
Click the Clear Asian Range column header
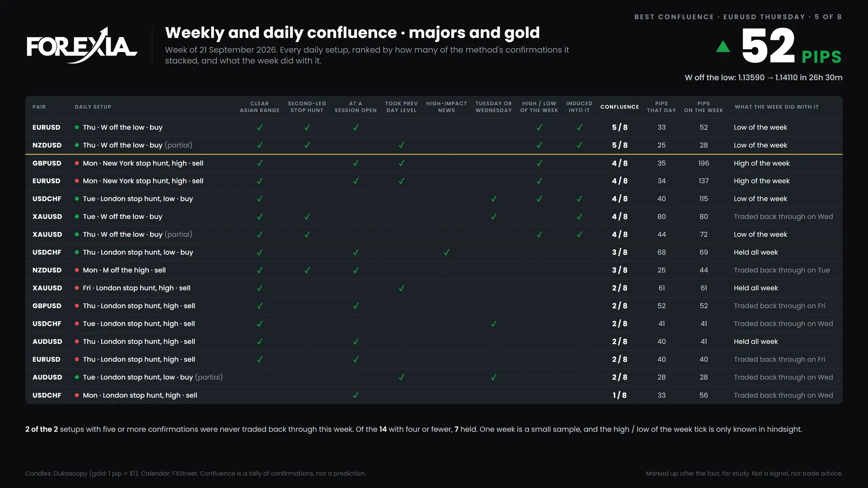tap(259, 107)
